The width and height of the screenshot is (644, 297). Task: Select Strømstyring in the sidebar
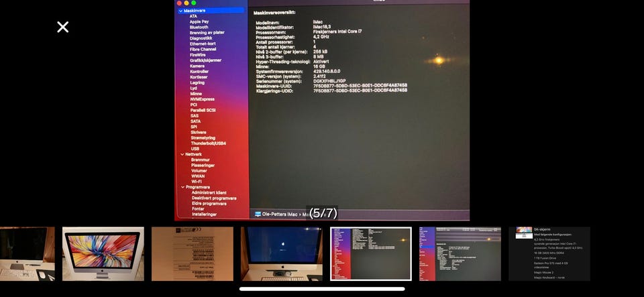coord(203,138)
